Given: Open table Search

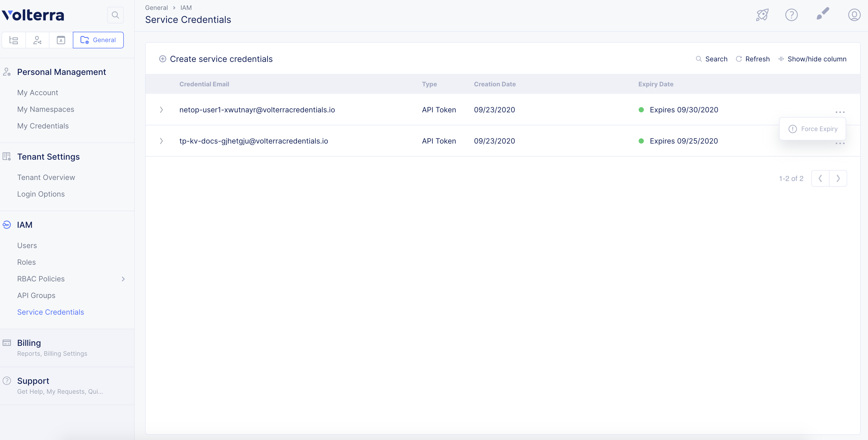Looking at the screenshot, I should pyautogui.click(x=711, y=59).
